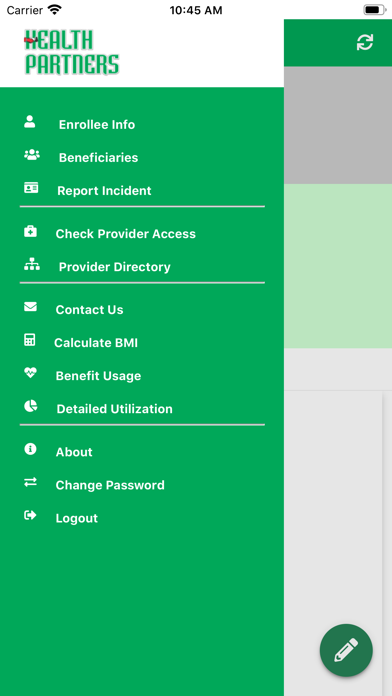Viewport: 392px width, 696px height.
Task: Tap the Health Partners logo
Action: coord(71,52)
